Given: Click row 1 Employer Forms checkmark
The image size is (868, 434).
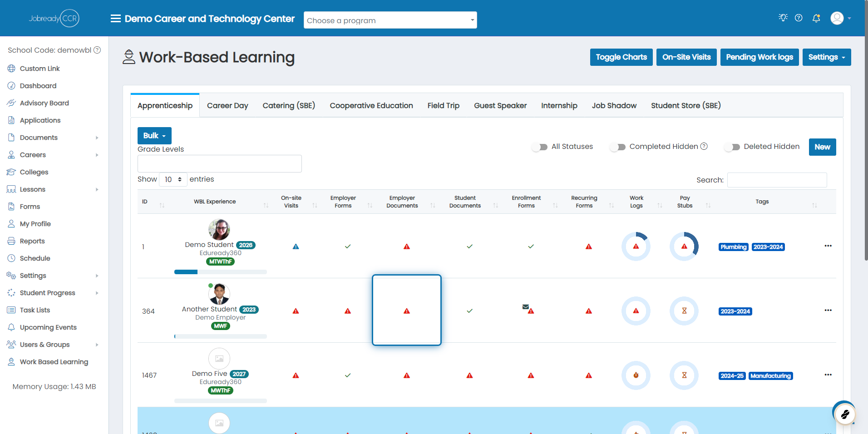Looking at the screenshot, I should pos(348,247).
